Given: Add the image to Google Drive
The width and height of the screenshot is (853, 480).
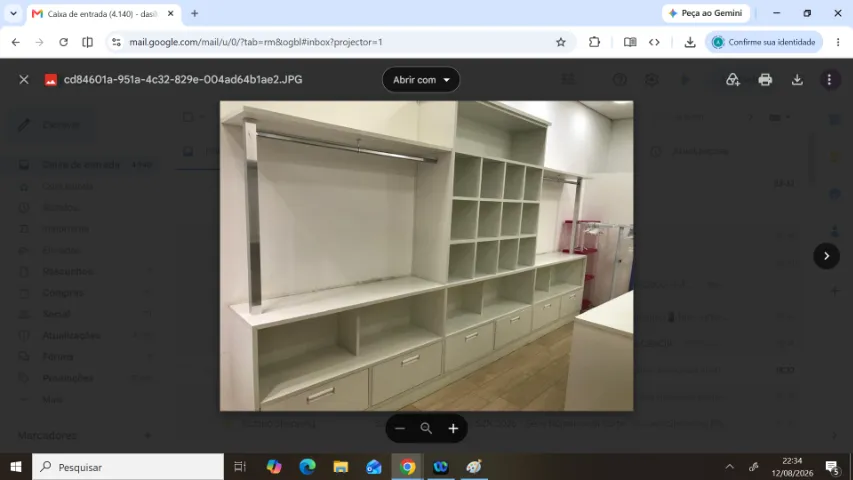Looking at the screenshot, I should coord(733,79).
